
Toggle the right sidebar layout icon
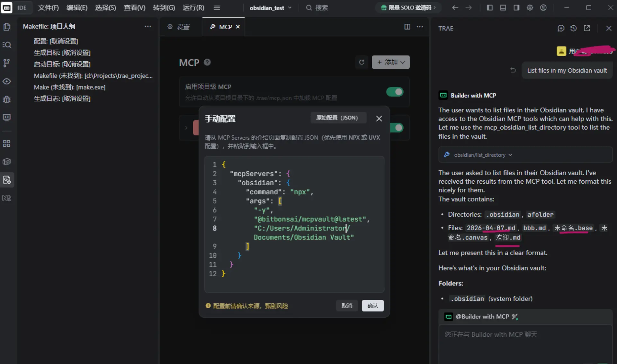pyautogui.click(x=516, y=8)
